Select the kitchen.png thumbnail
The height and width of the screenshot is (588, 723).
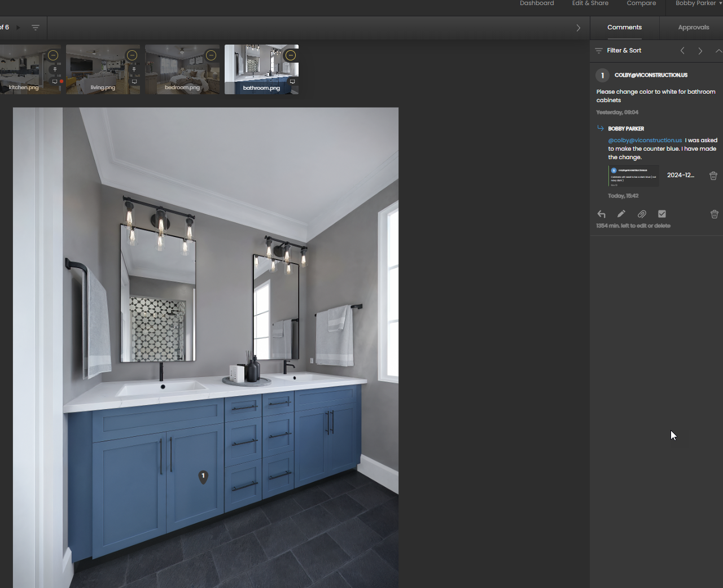click(29, 69)
